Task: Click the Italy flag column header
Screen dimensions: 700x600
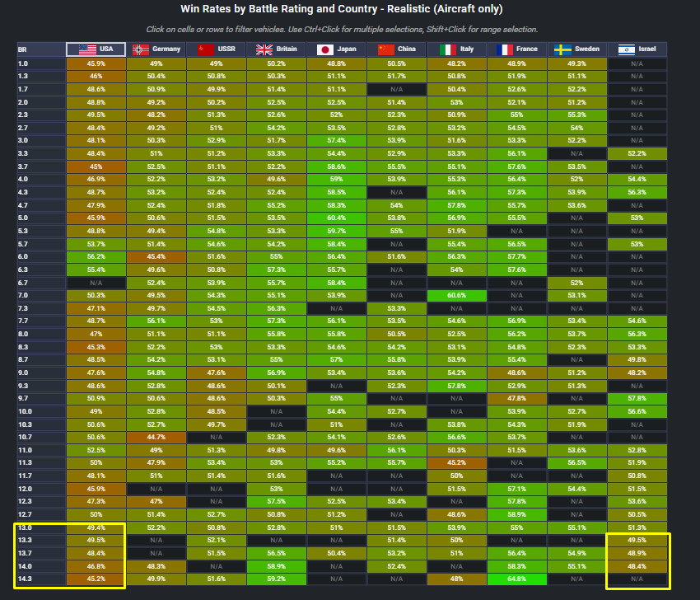Action: pos(447,49)
